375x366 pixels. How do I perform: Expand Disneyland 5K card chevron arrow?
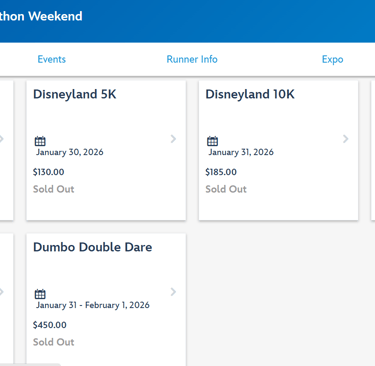point(173,139)
